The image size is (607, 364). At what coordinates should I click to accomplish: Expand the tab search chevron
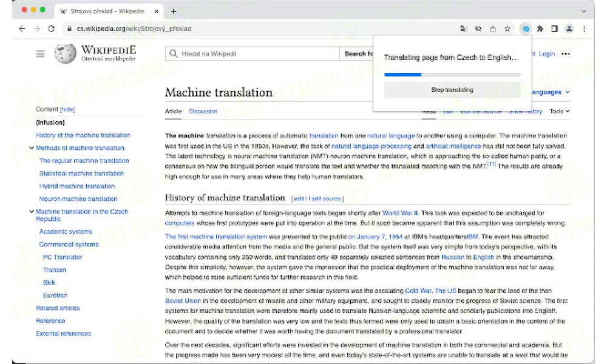pyautogui.click(x=584, y=11)
